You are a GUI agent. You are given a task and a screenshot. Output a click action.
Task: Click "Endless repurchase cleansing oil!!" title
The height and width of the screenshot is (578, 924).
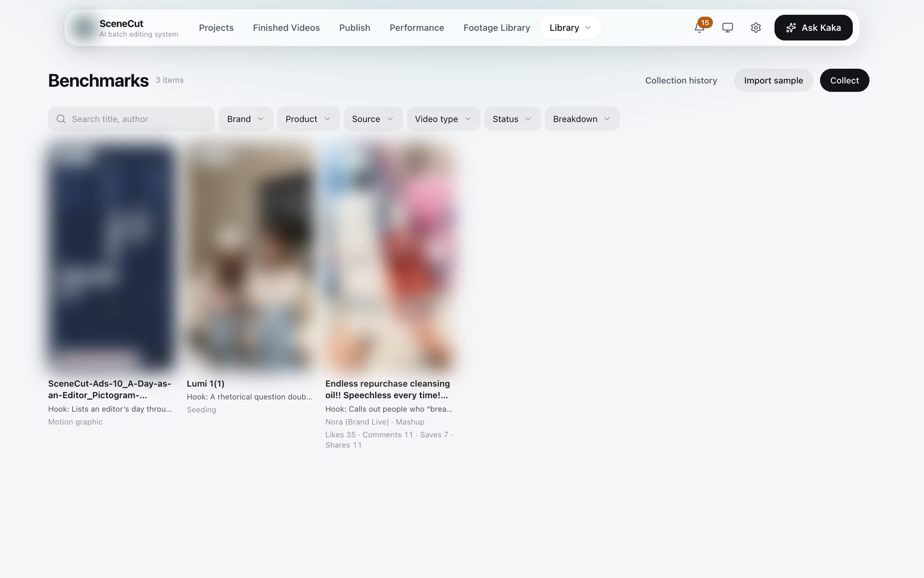click(x=388, y=389)
